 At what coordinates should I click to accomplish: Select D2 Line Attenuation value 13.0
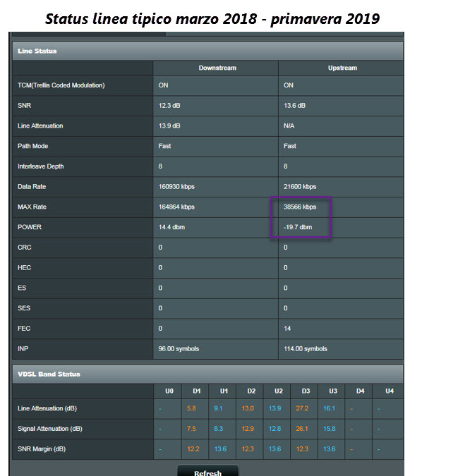248,408
